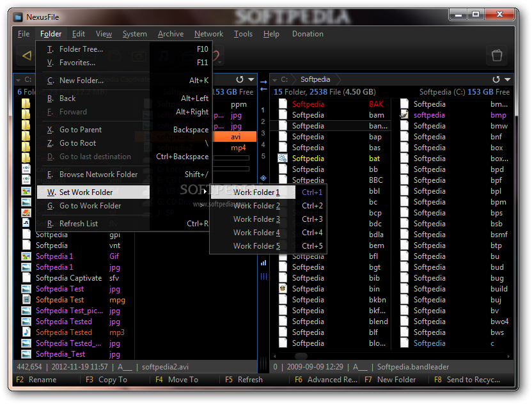Choose Work Folder 3 in submenu
This screenshot has height=404, width=532.
coord(268,219)
